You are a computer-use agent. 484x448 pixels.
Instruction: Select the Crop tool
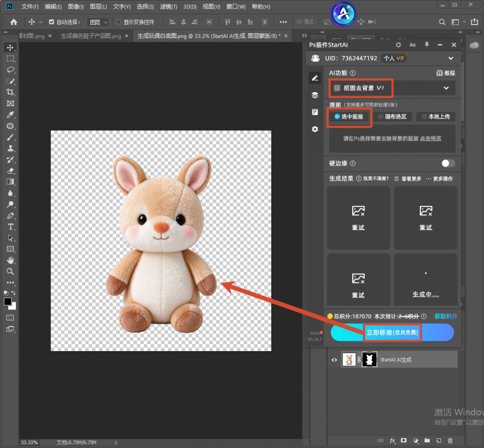[x=10, y=92]
